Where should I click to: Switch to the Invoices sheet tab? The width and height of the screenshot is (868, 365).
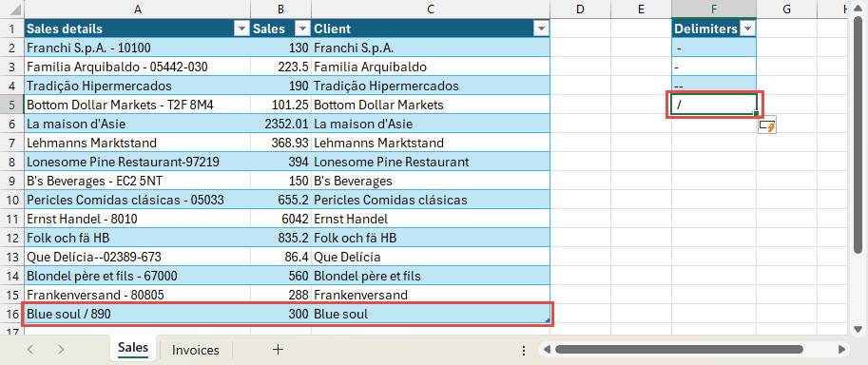[196, 350]
